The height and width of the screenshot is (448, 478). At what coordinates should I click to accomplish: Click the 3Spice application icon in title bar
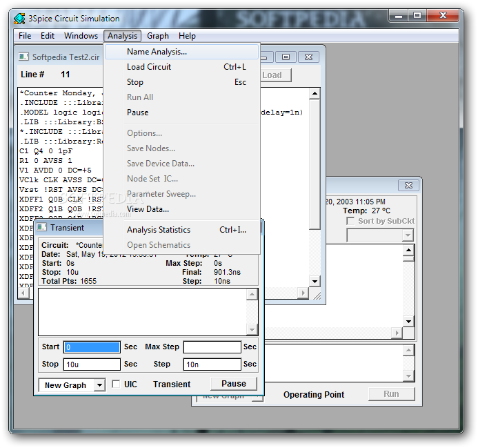(x=19, y=19)
